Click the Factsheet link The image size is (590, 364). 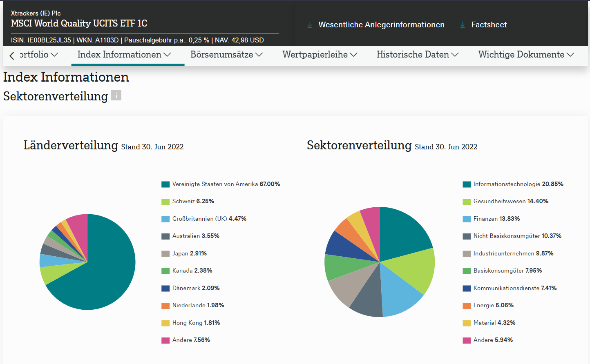click(x=489, y=24)
